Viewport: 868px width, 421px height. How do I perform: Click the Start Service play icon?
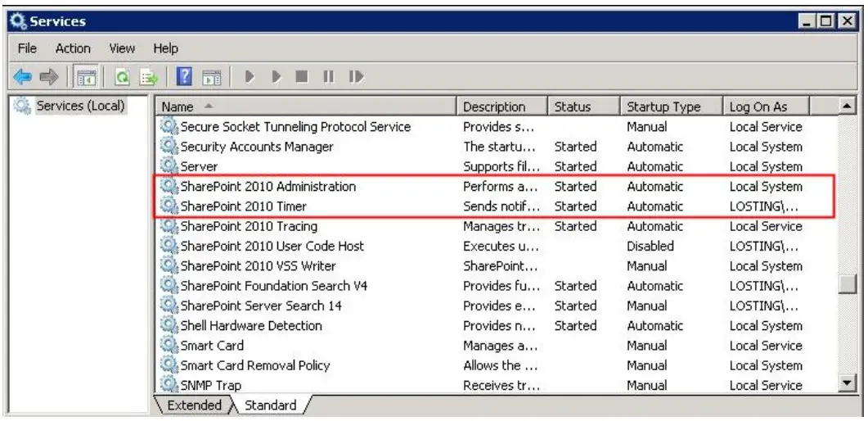point(250,76)
